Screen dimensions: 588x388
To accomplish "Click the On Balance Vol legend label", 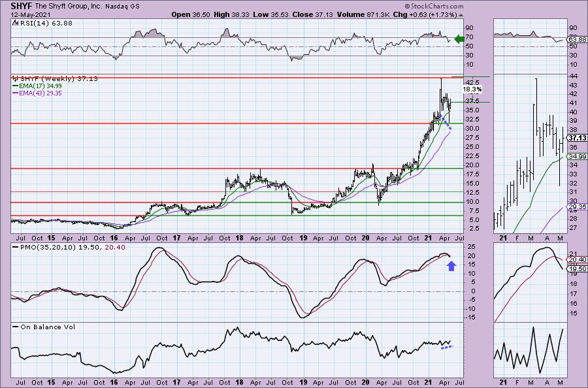I will click(48, 327).
